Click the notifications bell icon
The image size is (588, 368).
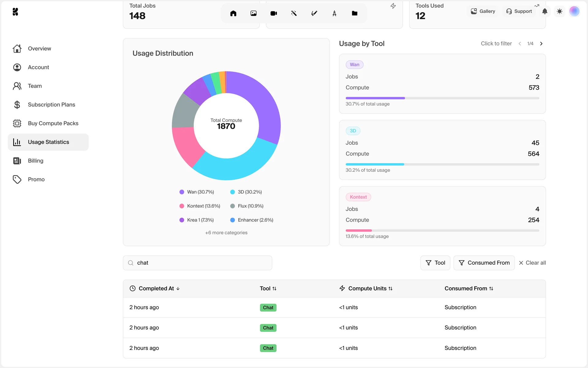coord(545,11)
